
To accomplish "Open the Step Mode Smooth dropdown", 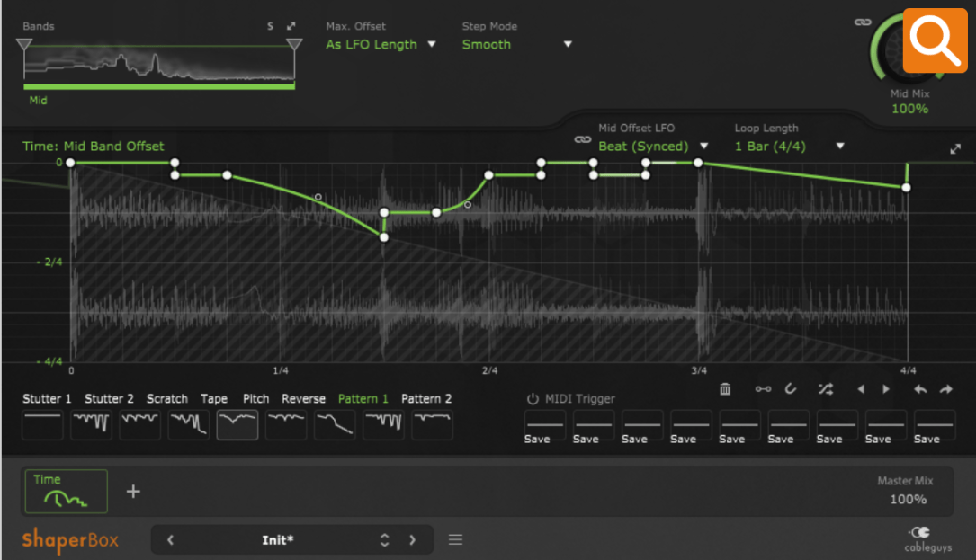I will pos(517,44).
